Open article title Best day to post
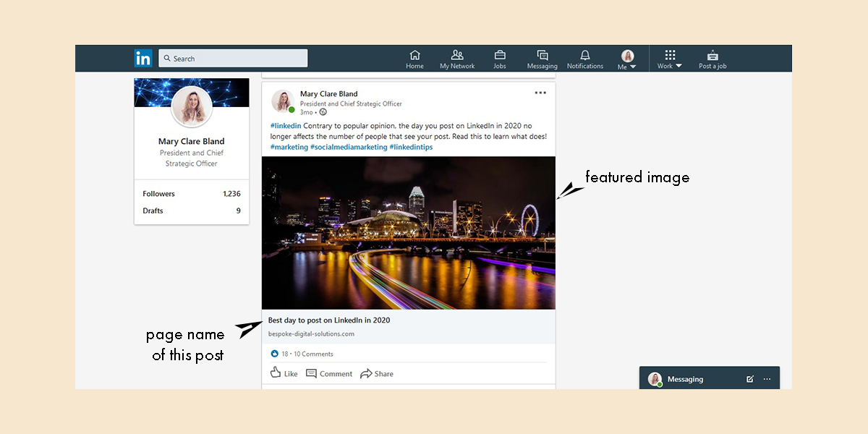Image resolution: width=868 pixels, height=434 pixels. (x=329, y=320)
